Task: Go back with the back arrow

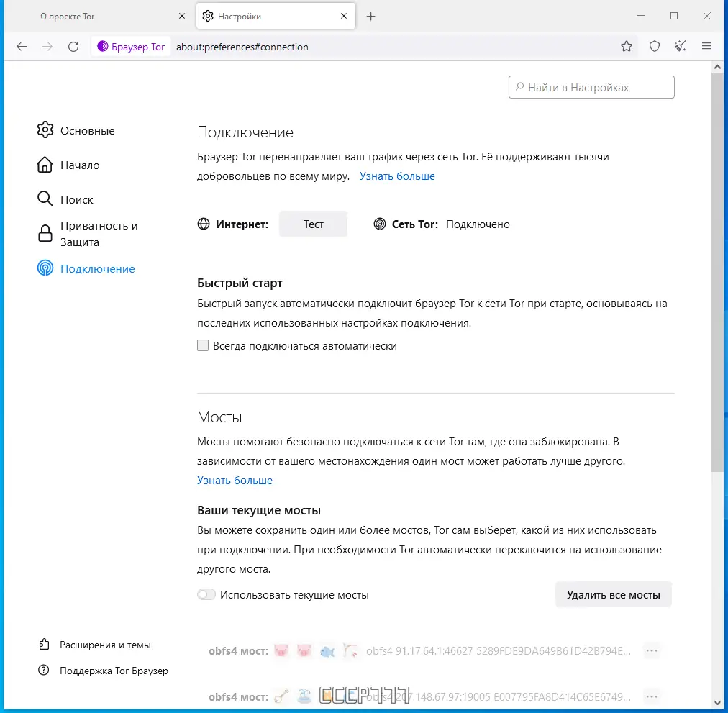Action: click(22, 47)
